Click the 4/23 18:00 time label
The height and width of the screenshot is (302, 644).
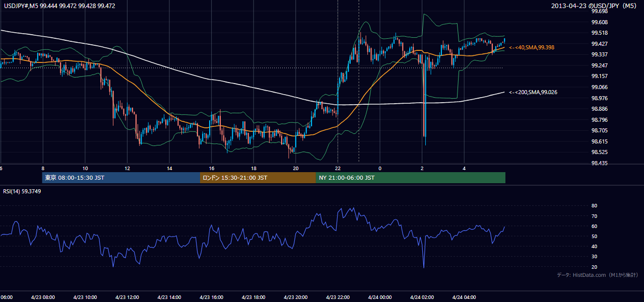253,297
